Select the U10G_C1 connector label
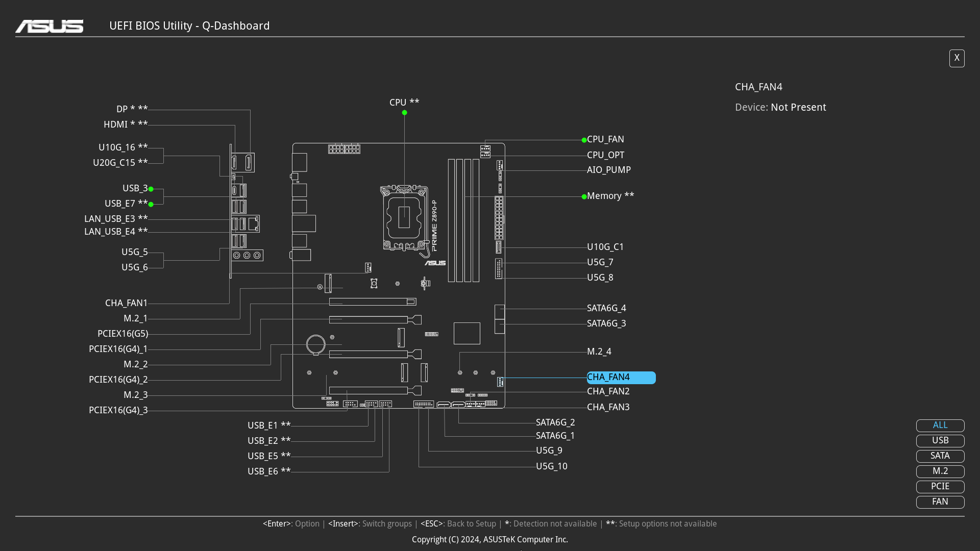Viewport: 980px width, 551px height. coord(605,247)
